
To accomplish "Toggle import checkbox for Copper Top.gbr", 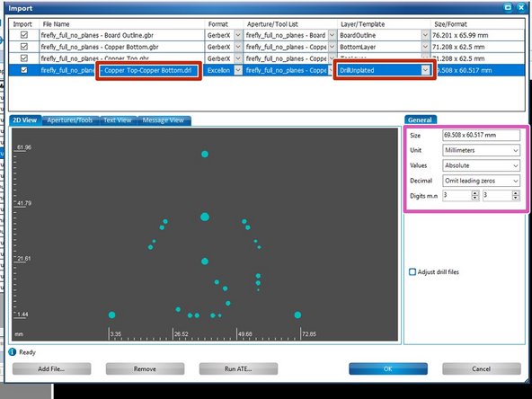I will [24, 58].
